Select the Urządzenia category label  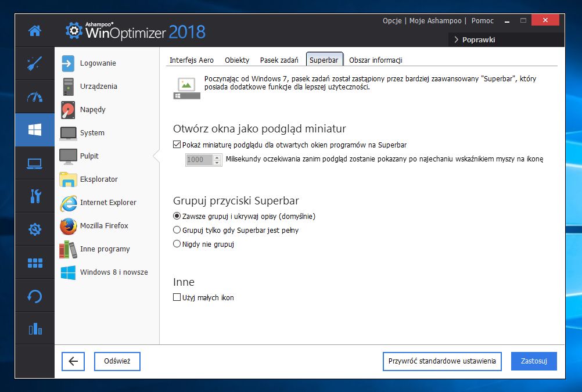pyautogui.click(x=99, y=86)
